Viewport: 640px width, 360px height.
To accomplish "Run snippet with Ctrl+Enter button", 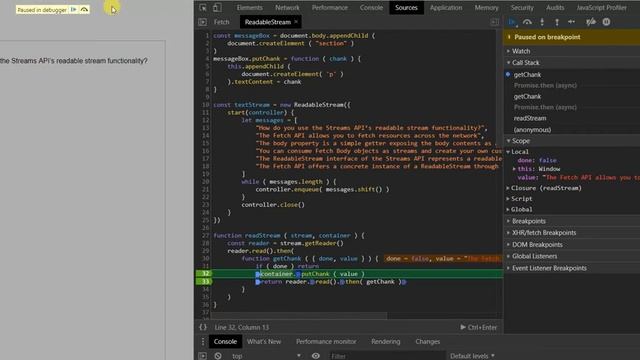I will (479, 327).
